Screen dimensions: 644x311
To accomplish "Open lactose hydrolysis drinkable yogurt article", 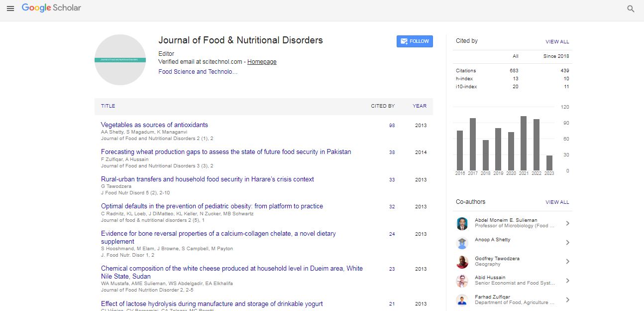I will (x=212, y=304).
